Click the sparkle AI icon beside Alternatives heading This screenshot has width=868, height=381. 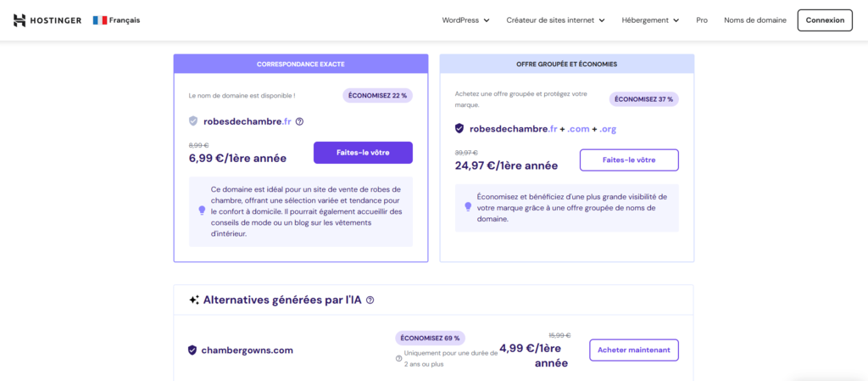194,300
